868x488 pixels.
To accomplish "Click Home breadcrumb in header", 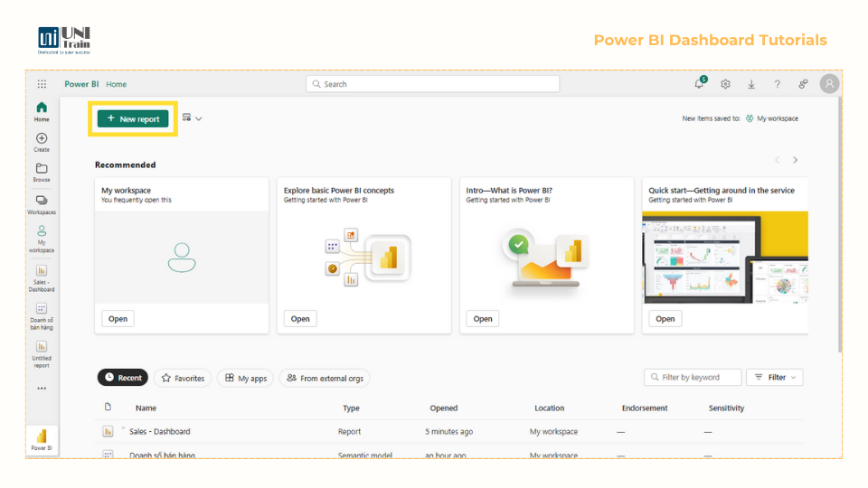I will click(x=117, y=84).
